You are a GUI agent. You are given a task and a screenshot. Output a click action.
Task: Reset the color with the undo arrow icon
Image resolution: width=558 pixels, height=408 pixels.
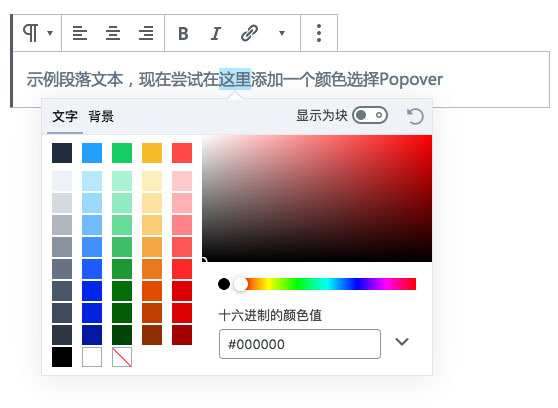tap(415, 116)
